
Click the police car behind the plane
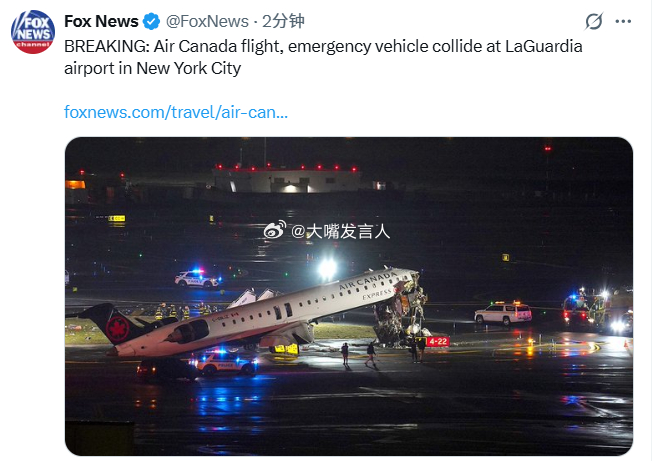pos(197,279)
